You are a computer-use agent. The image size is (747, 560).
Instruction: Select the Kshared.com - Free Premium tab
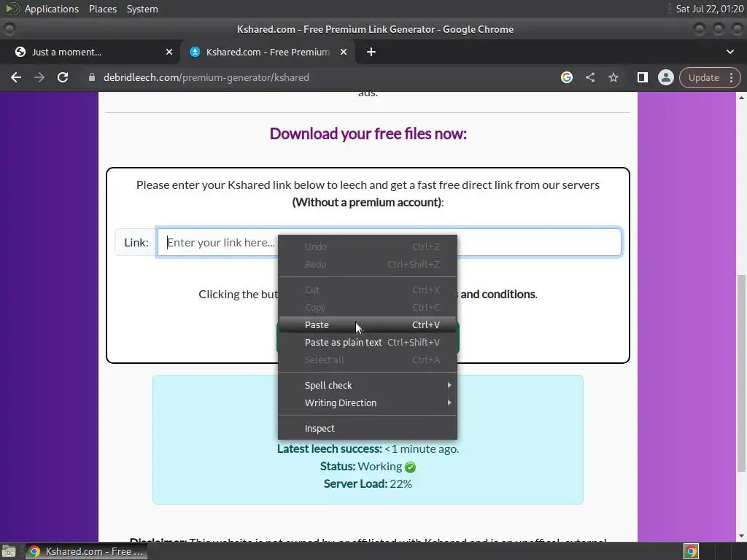(267, 52)
